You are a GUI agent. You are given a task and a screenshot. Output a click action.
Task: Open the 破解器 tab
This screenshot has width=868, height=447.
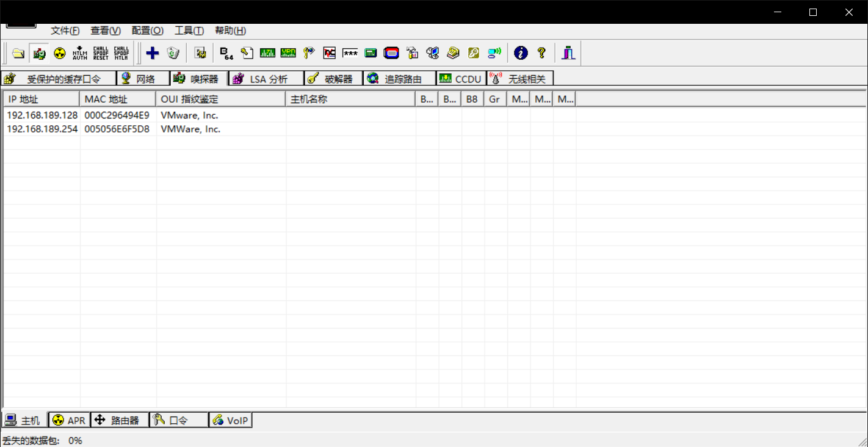334,79
